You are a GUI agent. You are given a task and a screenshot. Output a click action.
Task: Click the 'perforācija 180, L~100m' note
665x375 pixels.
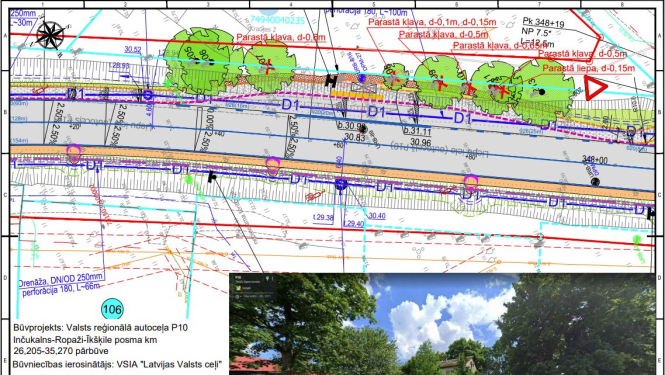pos(366,12)
